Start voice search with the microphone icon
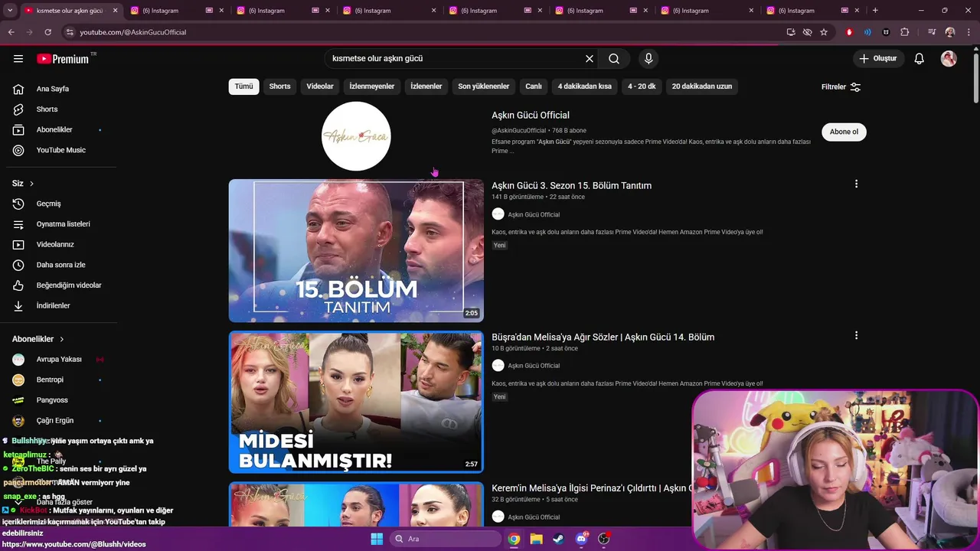The width and height of the screenshot is (980, 551). pyautogui.click(x=648, y=59)
